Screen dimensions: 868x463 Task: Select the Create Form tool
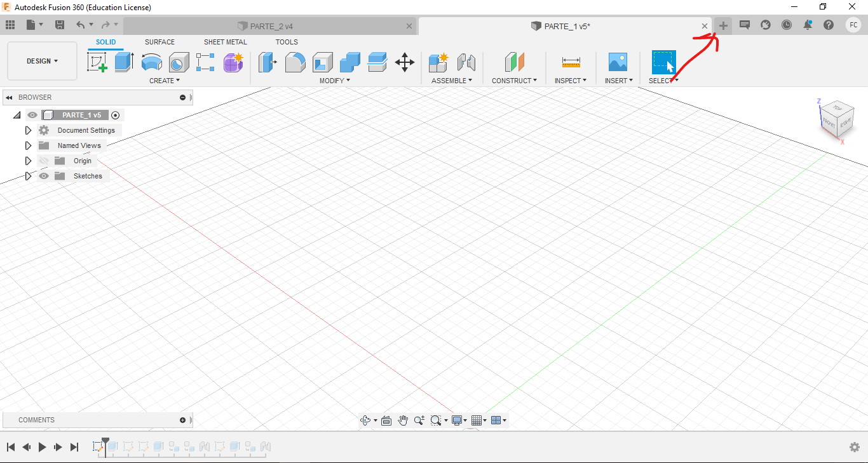tap(233, 62)
